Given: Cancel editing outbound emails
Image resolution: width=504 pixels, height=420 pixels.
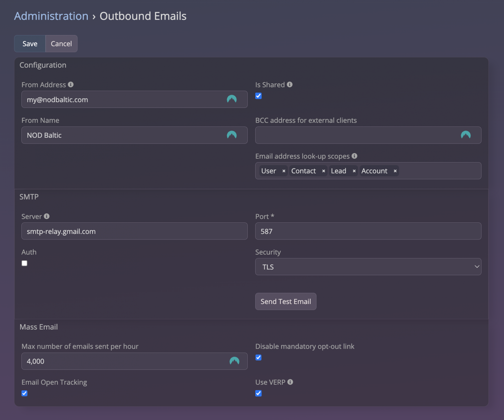Looking at the screenshot, I should [x=61, y=44].
